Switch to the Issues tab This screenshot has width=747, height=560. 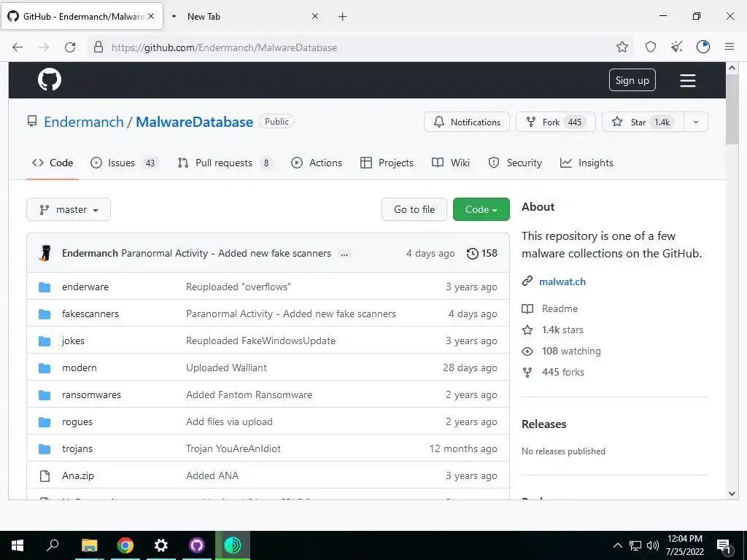point(123,163)
